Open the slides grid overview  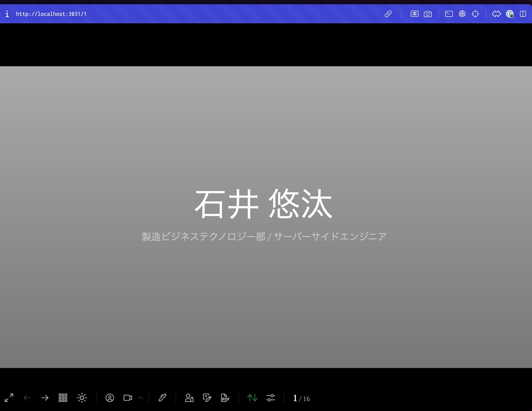[63, 398]
